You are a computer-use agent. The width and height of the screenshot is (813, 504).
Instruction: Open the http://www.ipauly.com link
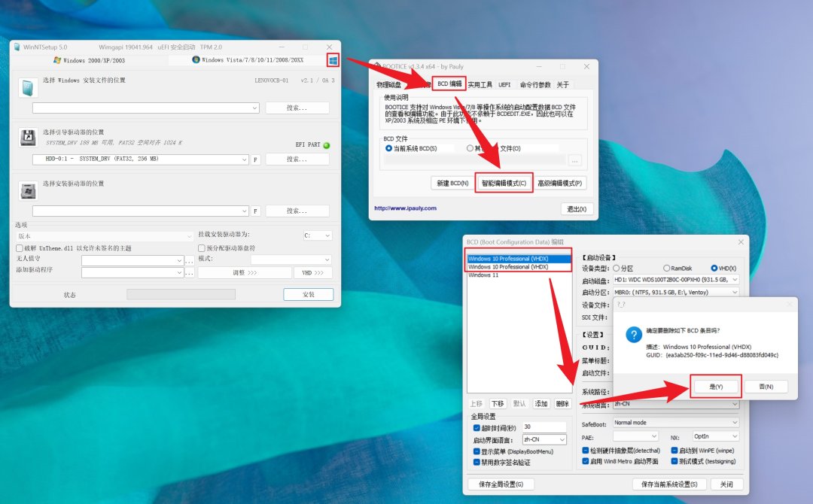406,208
